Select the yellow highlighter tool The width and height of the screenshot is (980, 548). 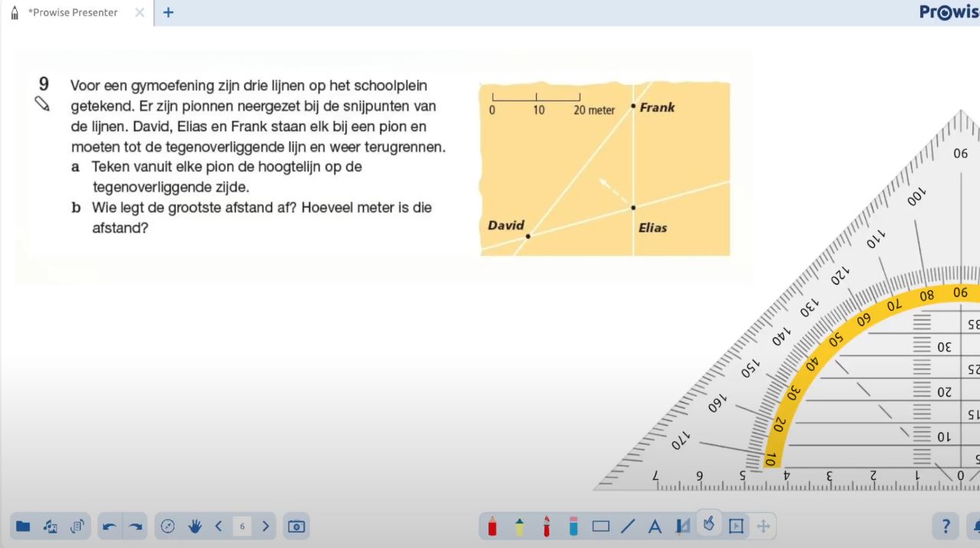pyautogui.click(x=519, y=526)
